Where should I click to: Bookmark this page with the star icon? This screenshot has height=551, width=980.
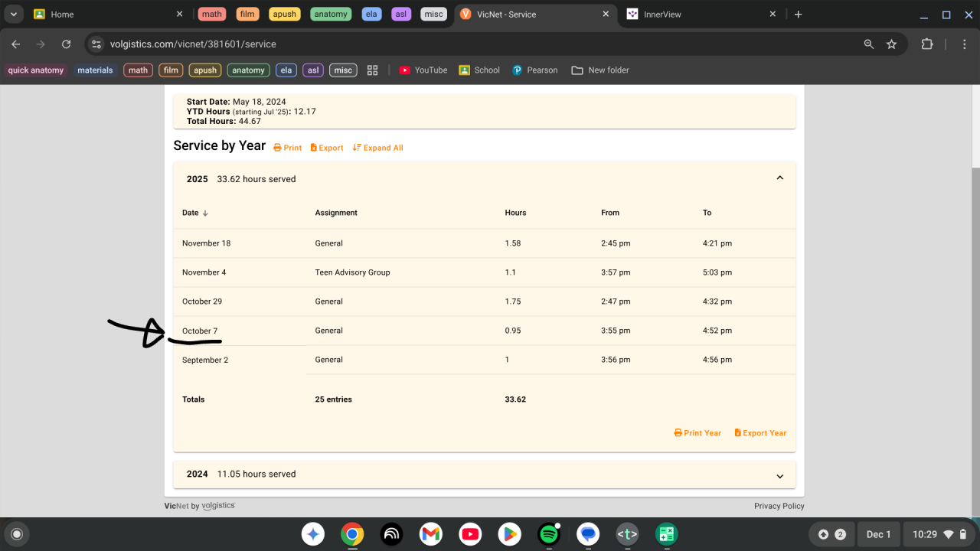pos(892,44)
